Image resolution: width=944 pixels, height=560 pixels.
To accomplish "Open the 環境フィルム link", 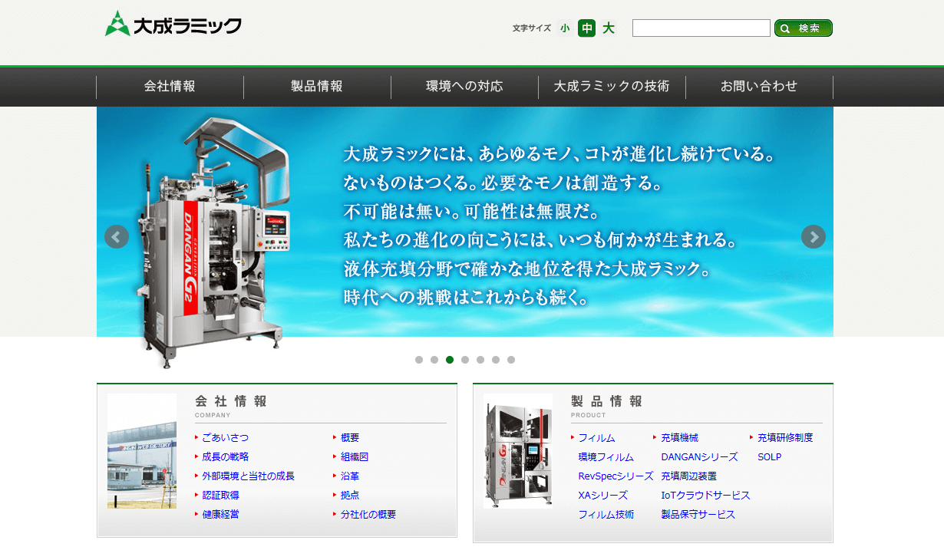I will pos(606,457).
